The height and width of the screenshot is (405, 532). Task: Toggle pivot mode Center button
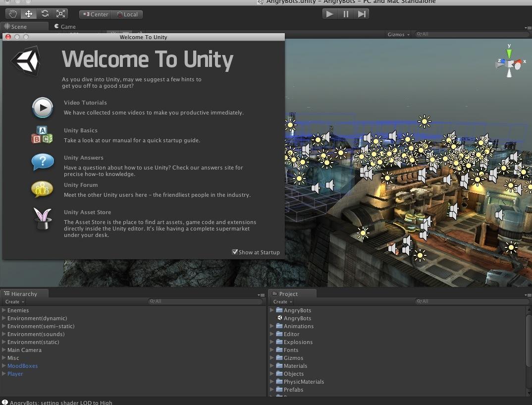[96, 14]
